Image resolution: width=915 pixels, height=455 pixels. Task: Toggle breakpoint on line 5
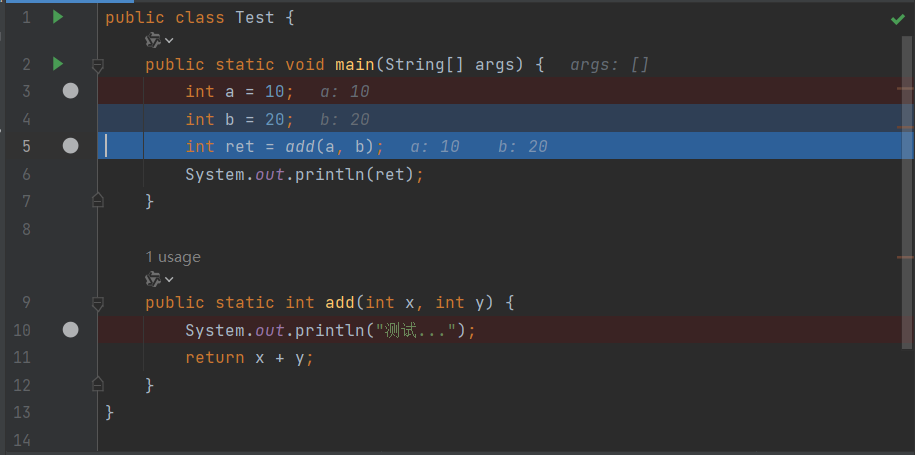tap(71, 146)
